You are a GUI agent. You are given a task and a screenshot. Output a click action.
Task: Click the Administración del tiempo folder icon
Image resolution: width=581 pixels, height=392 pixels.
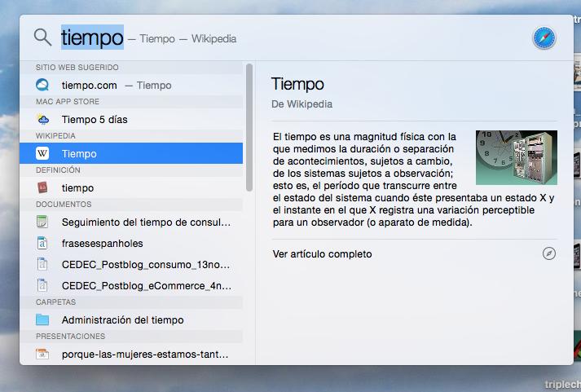[x=43, y=320]
